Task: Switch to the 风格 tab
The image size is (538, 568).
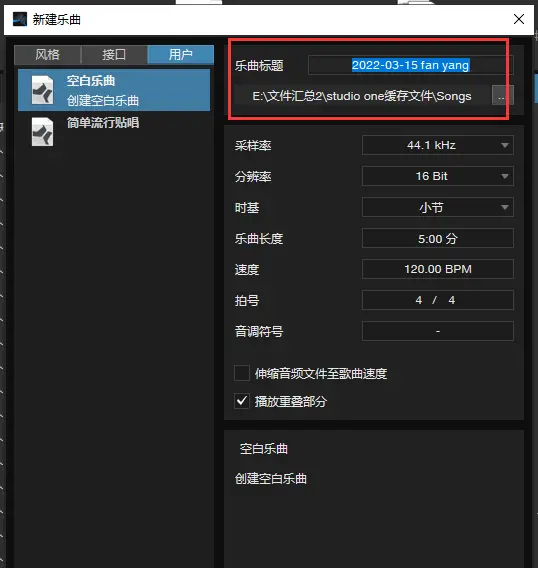Action: coord(47,55)
